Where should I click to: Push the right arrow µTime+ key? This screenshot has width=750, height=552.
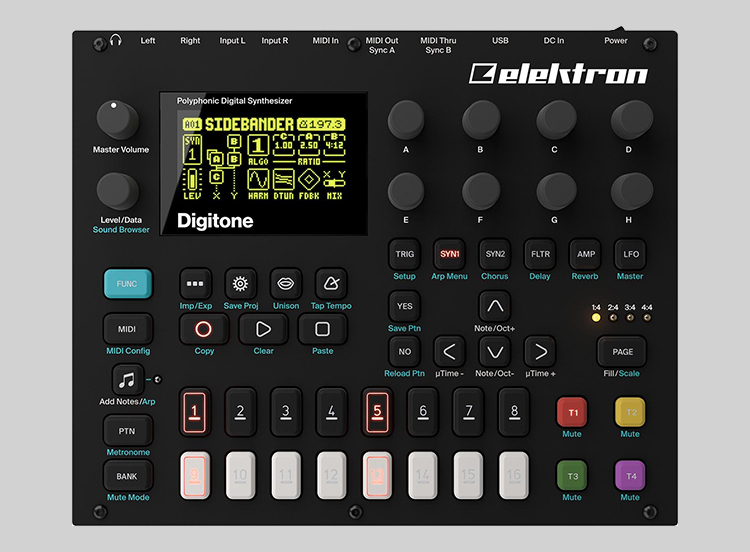(540, 352)
